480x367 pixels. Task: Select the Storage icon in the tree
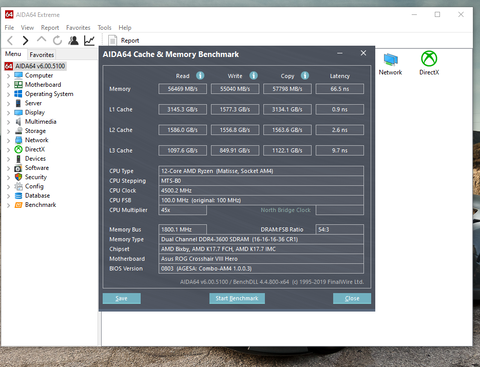click(18, 131)
